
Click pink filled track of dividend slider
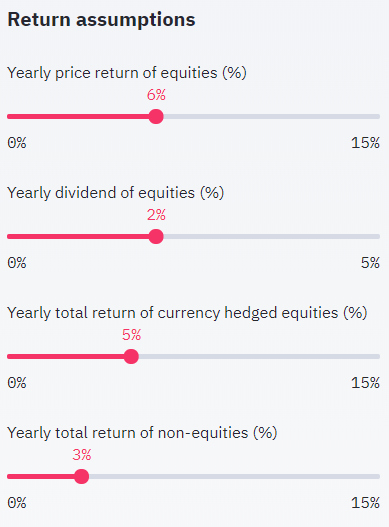[x=78, y=236]
